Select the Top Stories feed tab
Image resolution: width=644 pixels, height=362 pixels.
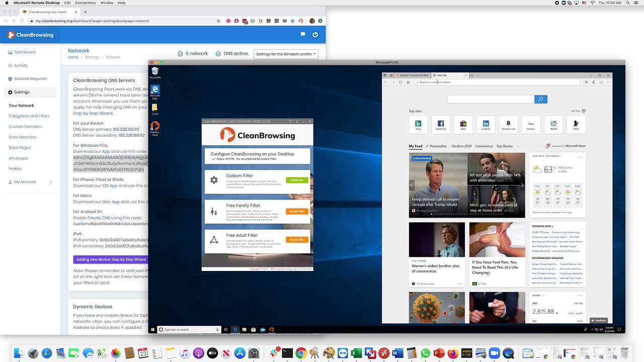505,146
